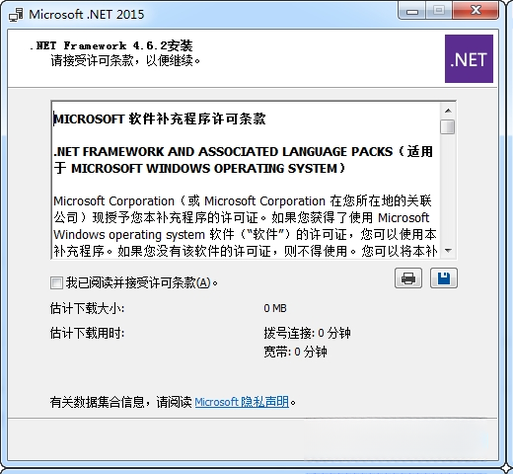Open the Microsoft 隐私声明 link
513x474 pixels.
pos(242,402)
